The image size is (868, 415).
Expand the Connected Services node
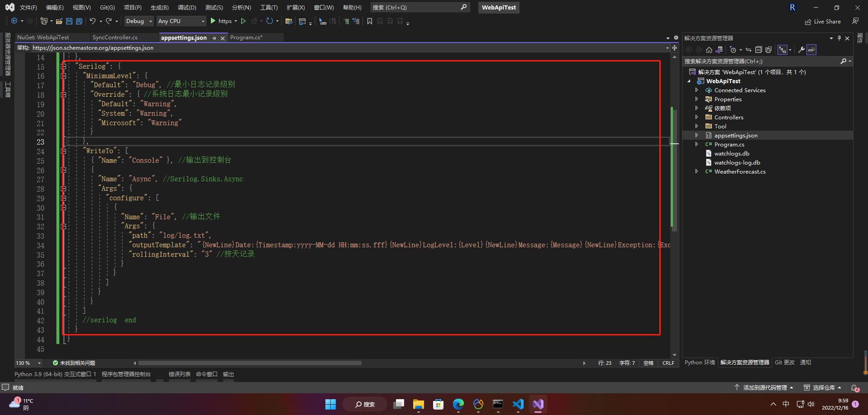click(x=697, y=90)
